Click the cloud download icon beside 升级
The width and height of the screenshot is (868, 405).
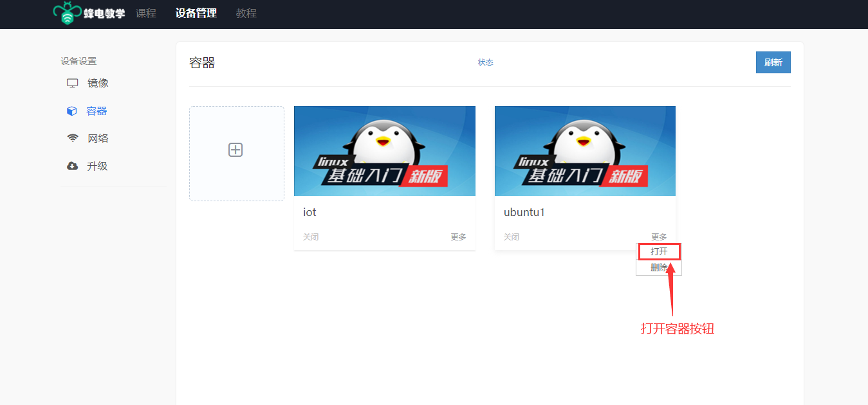[73, 166]
